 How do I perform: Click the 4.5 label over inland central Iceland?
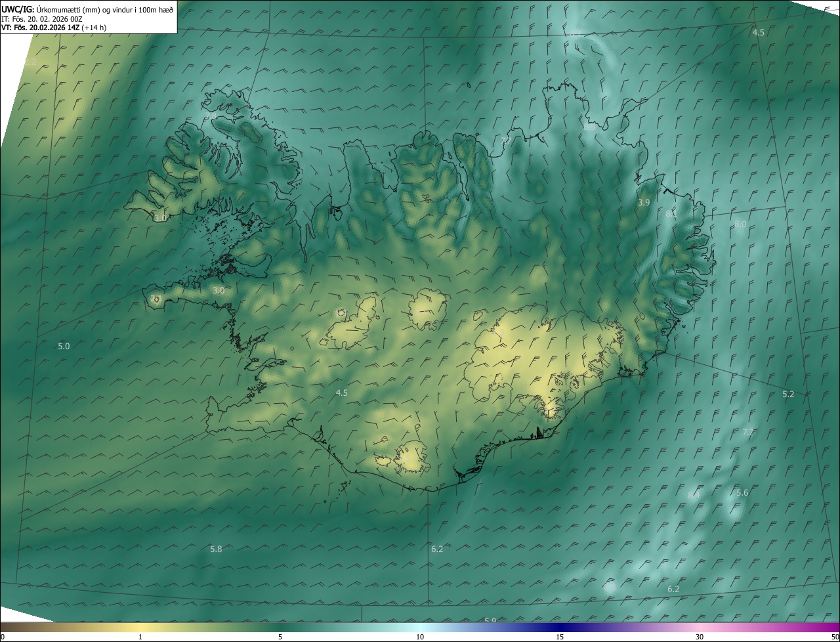point(342,393)
